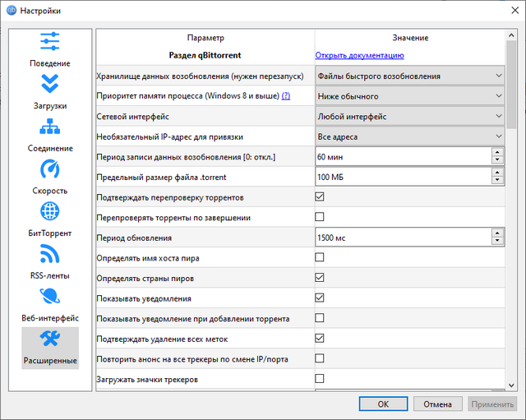Click the Значение column header
This screenshot has height=420, width=526.
click(409, 38)
